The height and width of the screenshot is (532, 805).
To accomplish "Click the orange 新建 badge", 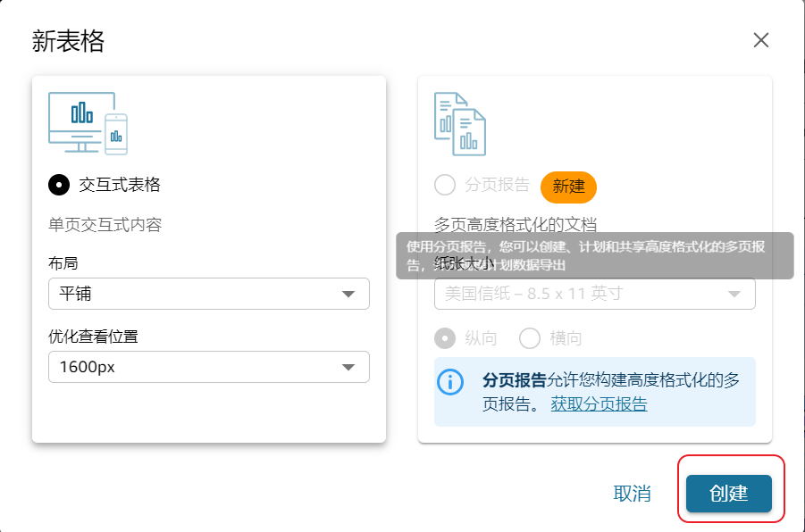I will click(568, 187).
